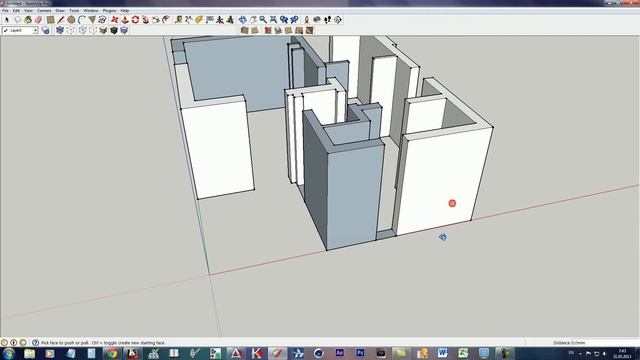Click the Windows Start button
The image size is (640, 360).
[9, 353]
